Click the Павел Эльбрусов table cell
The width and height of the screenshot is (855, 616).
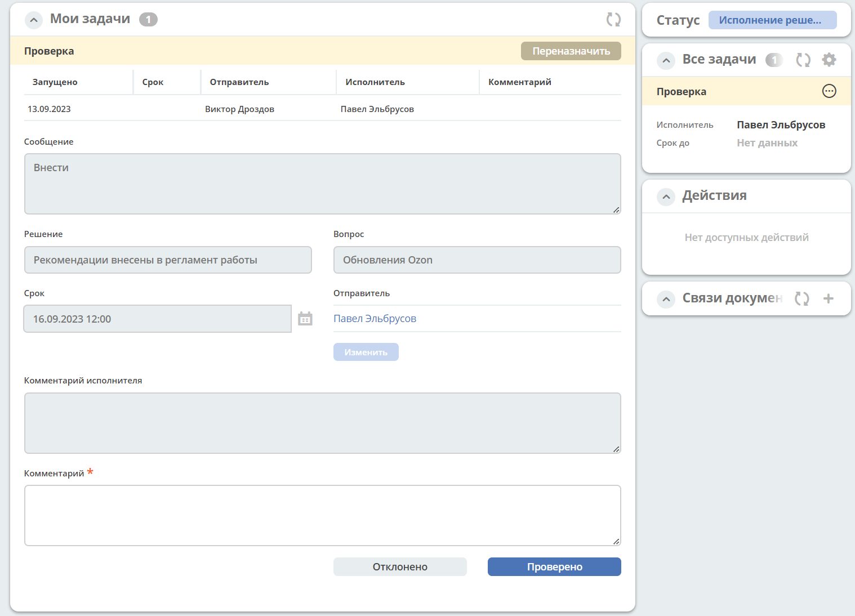(x=377, y=109)
